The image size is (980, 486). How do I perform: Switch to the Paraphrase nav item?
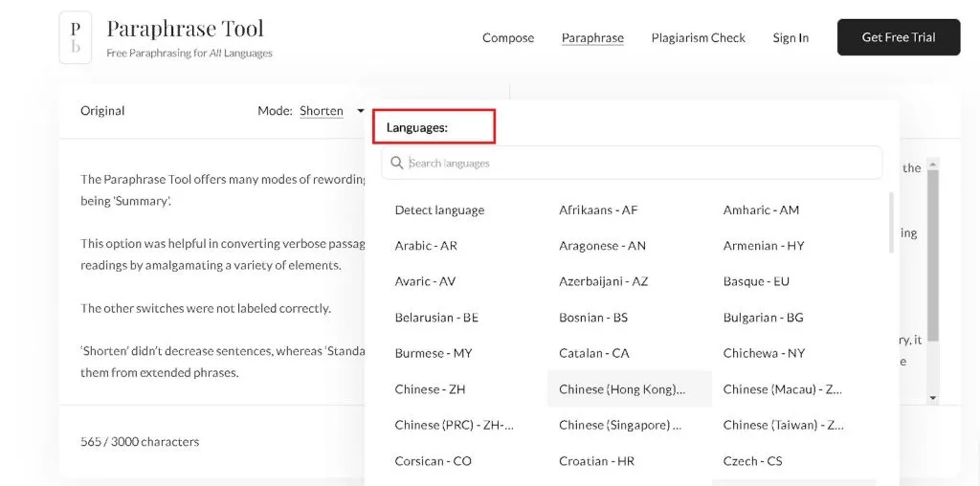pyautogui.click(x=592, y=38)
